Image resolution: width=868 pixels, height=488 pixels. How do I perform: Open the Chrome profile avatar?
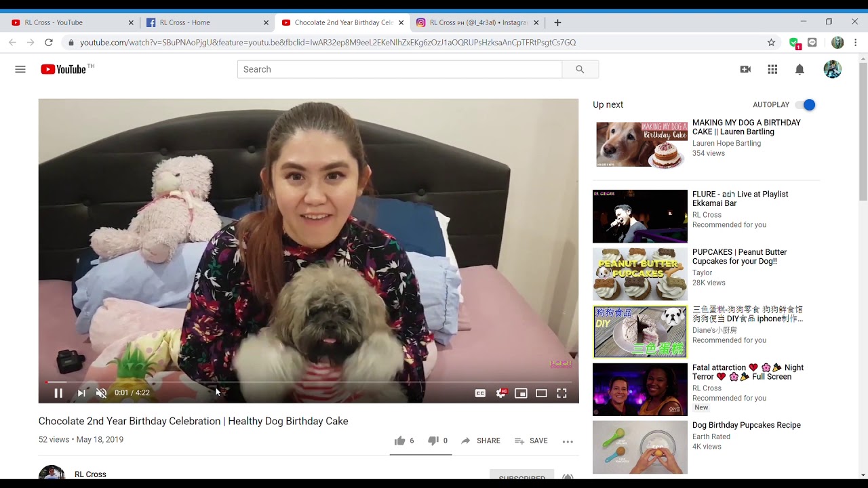(837, 42)
